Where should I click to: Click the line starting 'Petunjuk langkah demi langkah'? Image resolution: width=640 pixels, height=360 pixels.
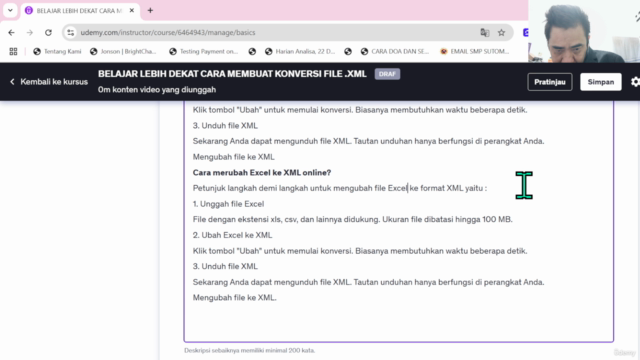tap(340, 188)
